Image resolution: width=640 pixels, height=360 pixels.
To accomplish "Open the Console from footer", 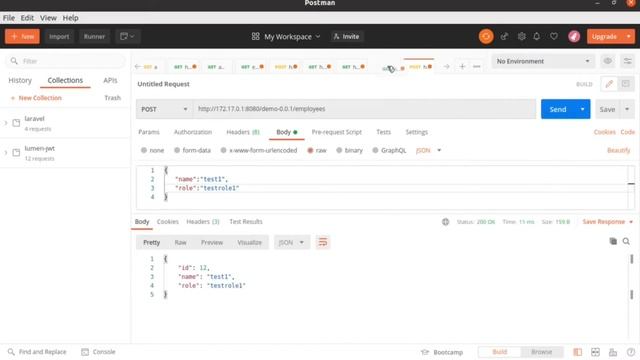I will coord(98,352).
